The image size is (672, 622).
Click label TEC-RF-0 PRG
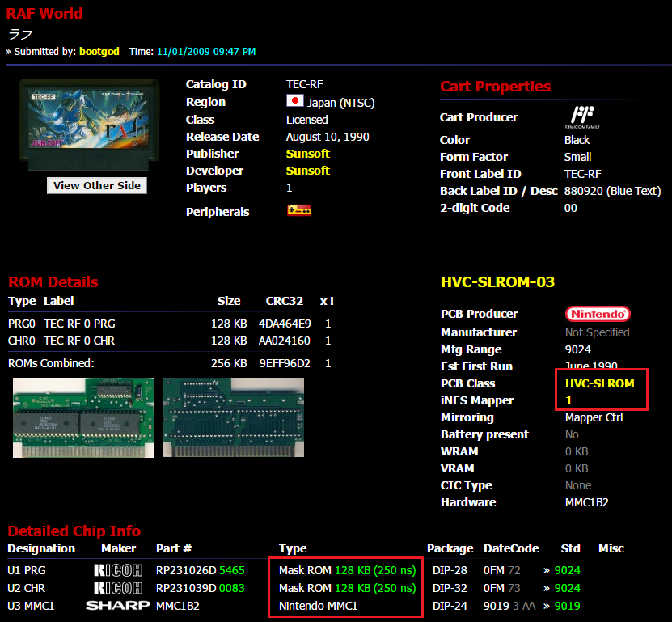point(79,324)
